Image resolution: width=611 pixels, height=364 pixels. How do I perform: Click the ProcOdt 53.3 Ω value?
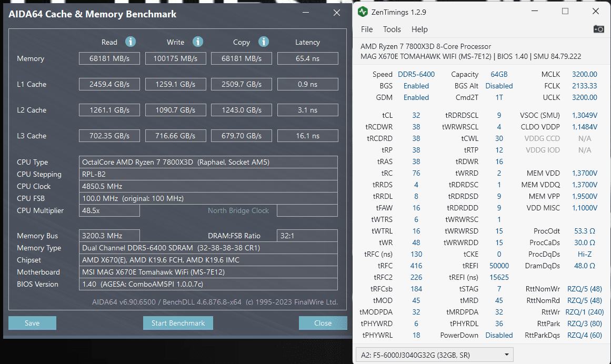(x=585, y=231)
